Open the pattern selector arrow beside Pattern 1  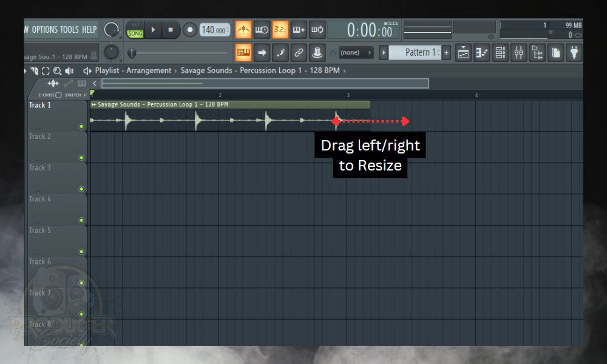[384, 53]
